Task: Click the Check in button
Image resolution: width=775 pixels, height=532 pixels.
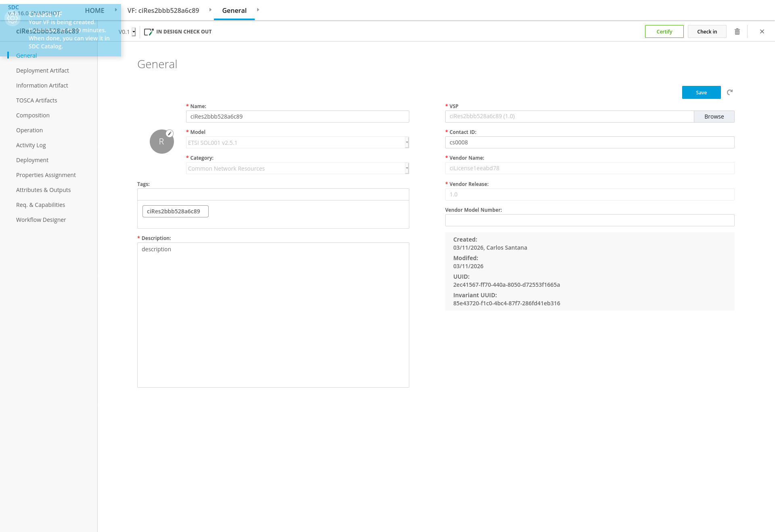Action: click(707, 31)
